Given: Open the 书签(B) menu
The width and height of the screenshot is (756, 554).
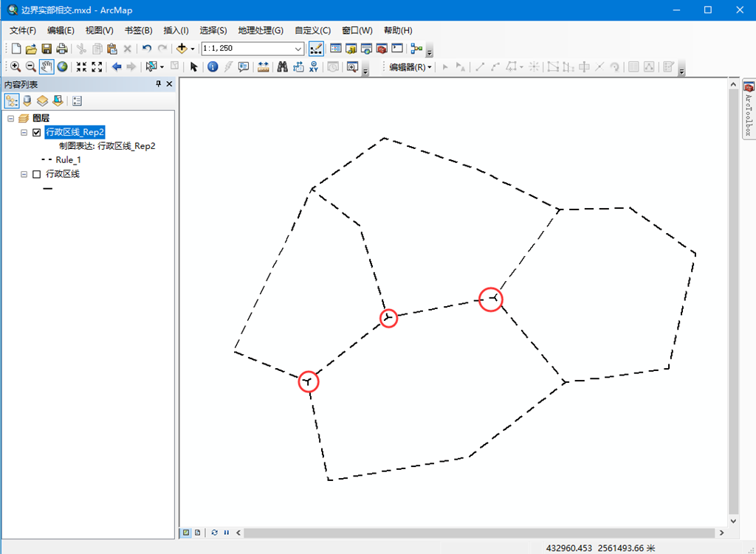Looking at the screenshot, I should pos(138,30).
